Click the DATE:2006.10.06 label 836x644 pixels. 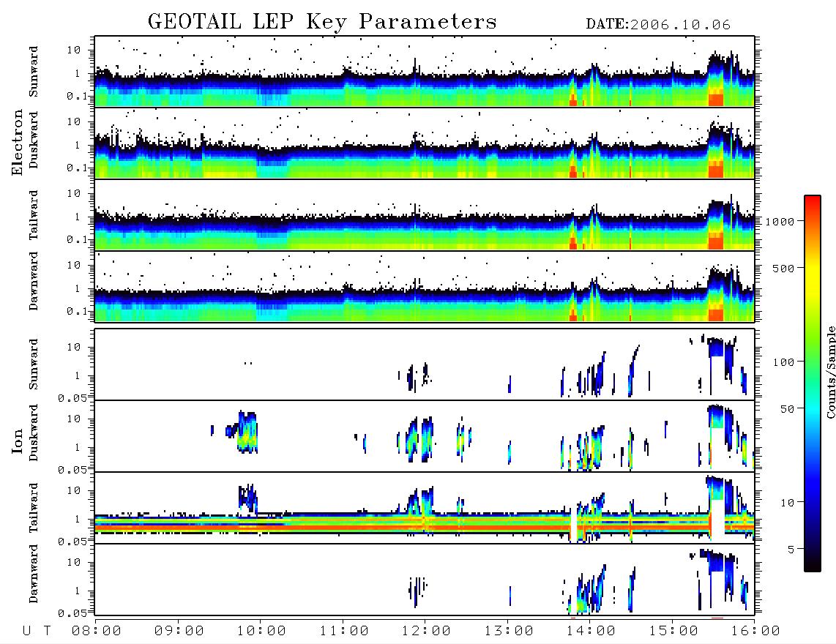coord(658,25)
